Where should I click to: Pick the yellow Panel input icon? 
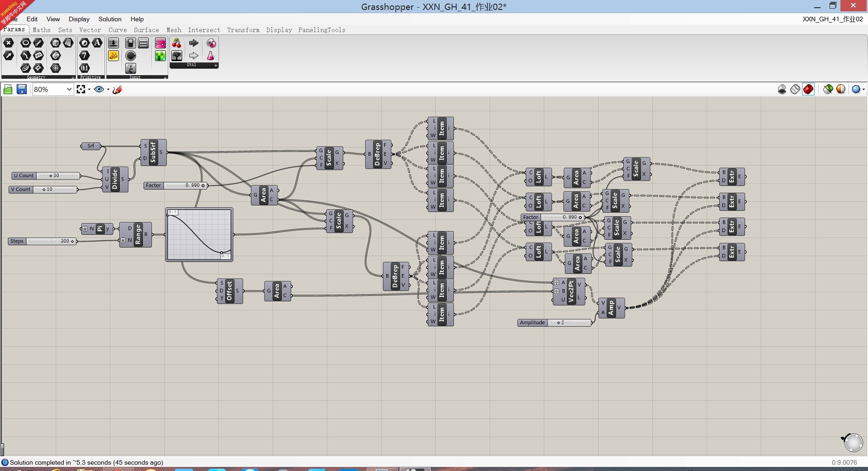tap(113, 56)
